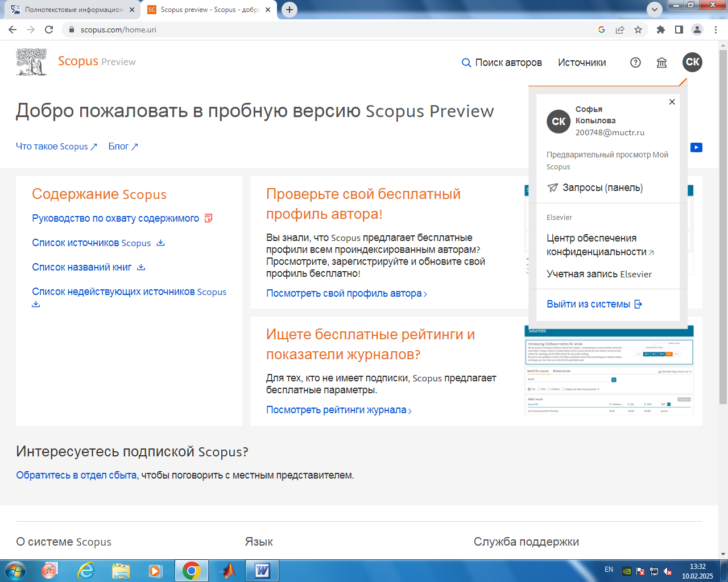Download Список источников Scopus
Viewport: 728px width, 582px height.
[97, 243]
